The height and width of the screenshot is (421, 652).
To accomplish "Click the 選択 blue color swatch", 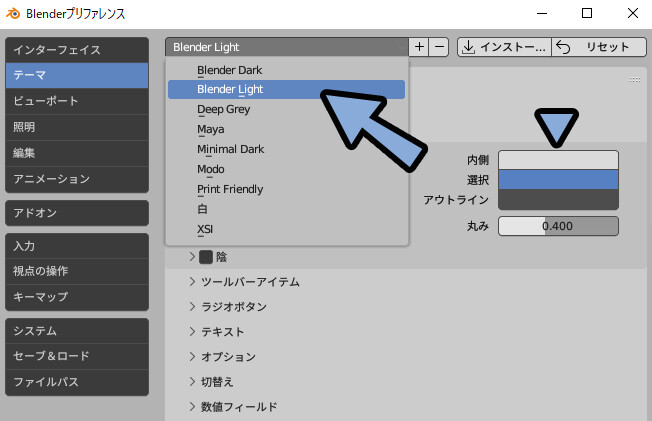I will coord(558,179).
